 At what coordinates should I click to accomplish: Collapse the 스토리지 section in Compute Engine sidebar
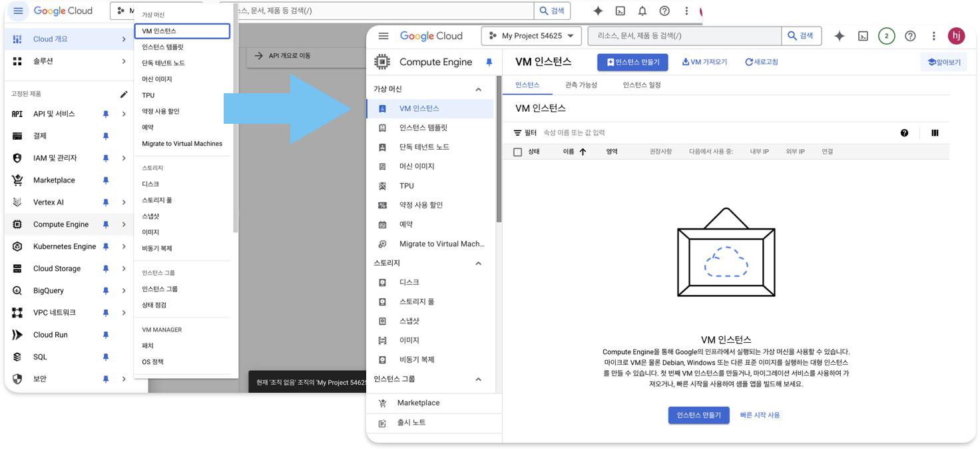[478, 264]
